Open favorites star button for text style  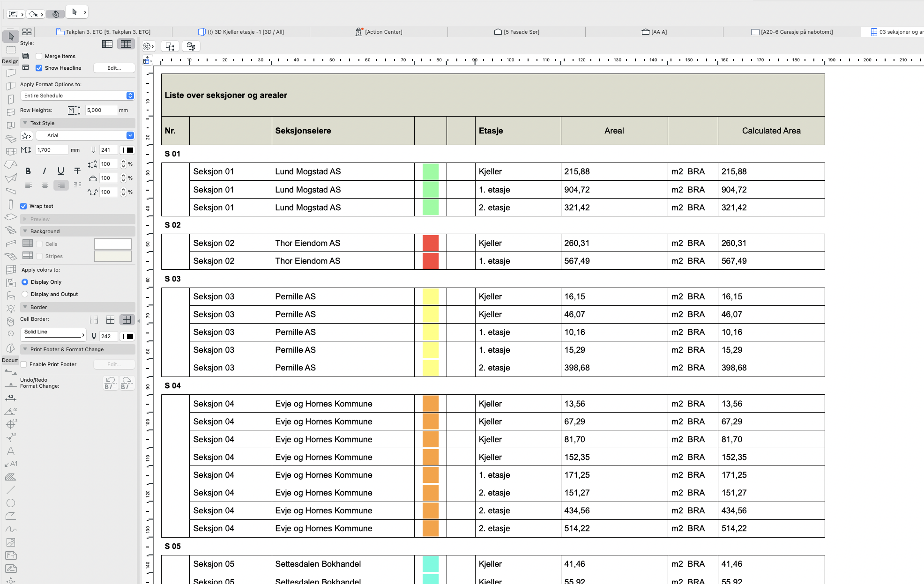26,136
